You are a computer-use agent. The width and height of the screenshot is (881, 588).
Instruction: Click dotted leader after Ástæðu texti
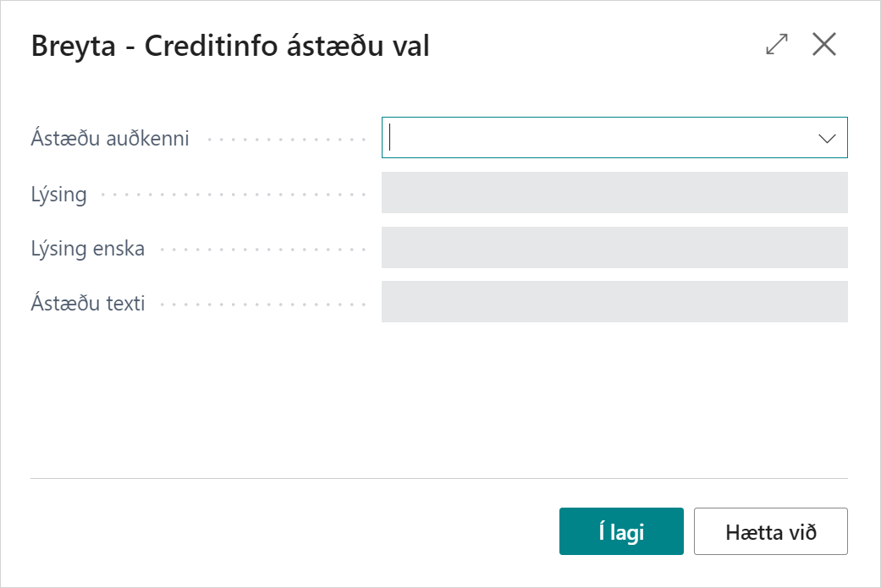click(261, 304)
